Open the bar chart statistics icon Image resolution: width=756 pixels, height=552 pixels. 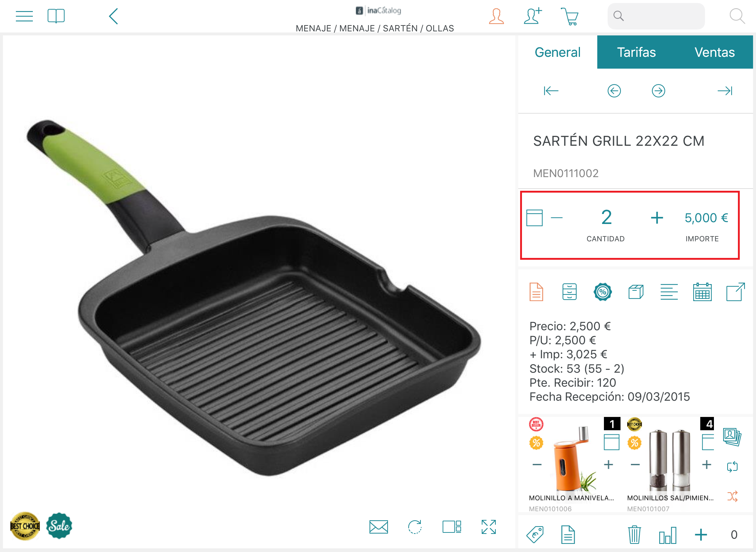[668, 535]
